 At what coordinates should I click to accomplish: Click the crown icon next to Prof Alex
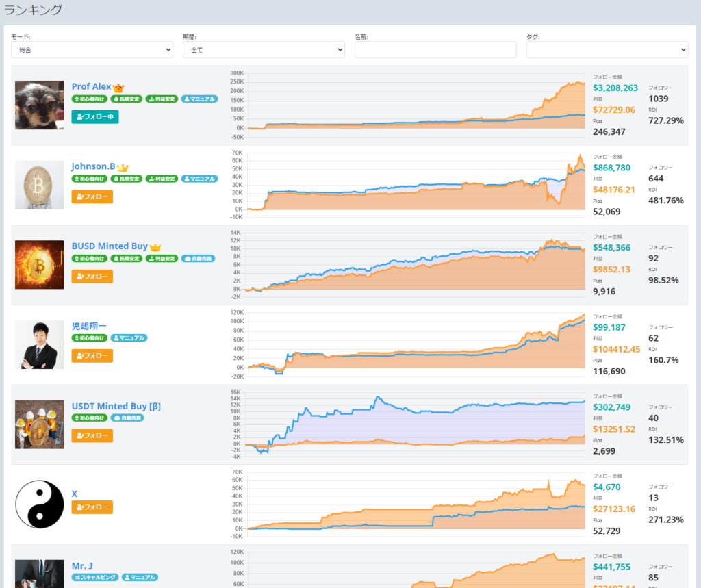tap(118, 88)
